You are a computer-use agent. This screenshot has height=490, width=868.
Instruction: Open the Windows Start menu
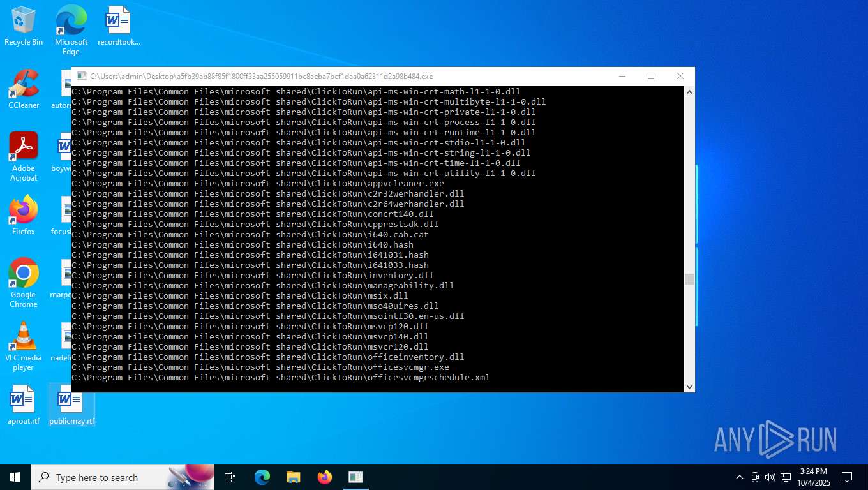click(x=15, y=477)
